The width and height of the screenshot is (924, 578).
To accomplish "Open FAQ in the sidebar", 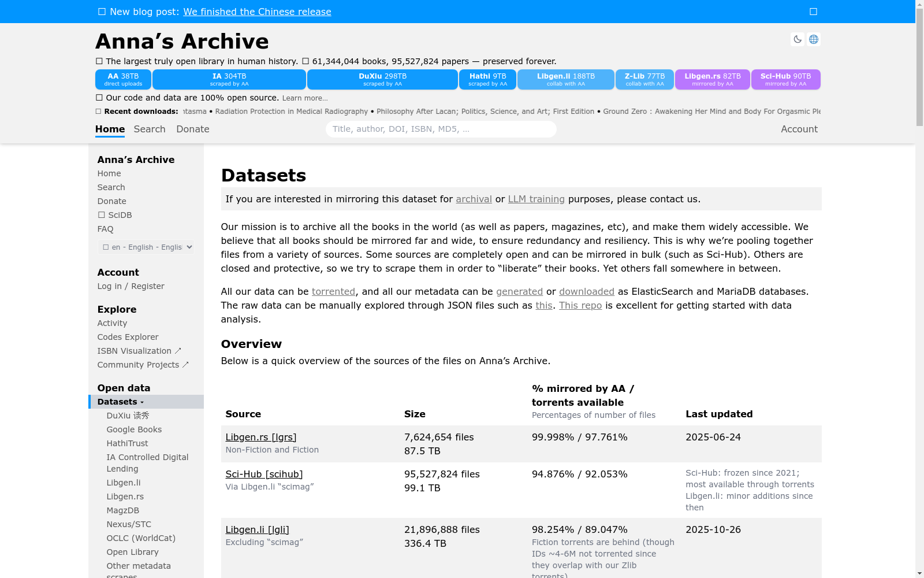I will click(x=105, y=229).
